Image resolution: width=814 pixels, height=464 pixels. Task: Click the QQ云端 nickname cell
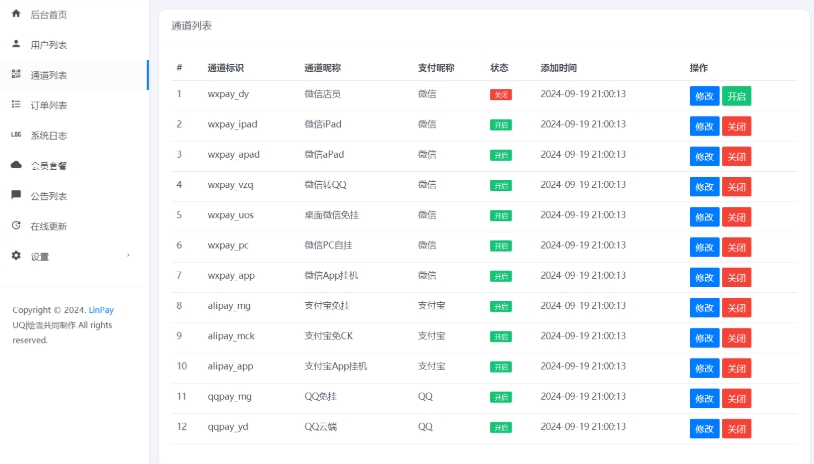point(321,427)
